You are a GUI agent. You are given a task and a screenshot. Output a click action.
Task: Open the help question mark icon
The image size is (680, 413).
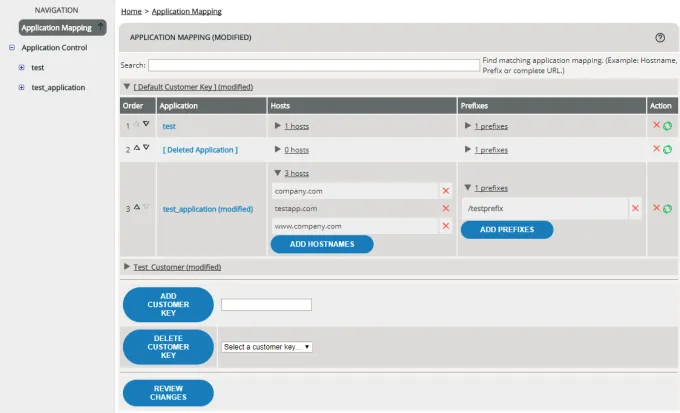coord(660,37)
